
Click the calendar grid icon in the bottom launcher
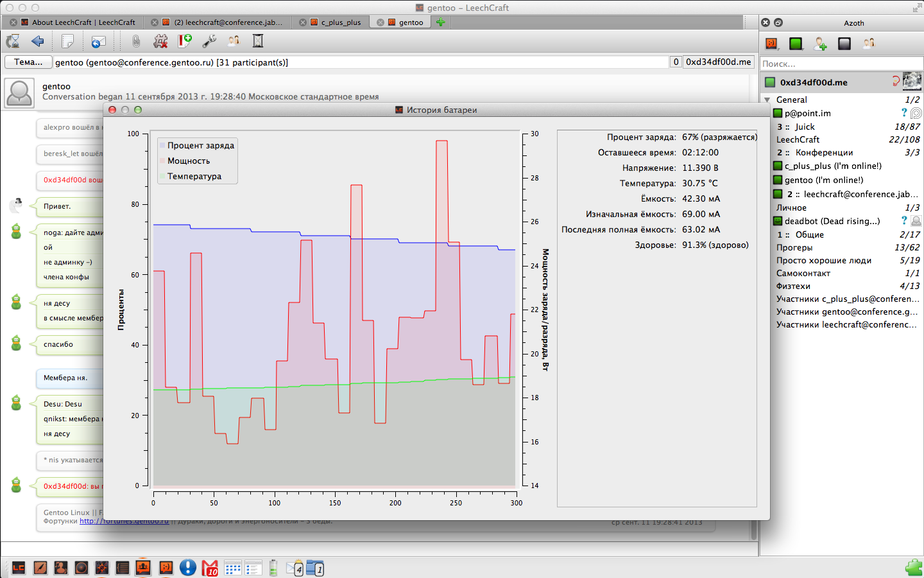(x=233, y=568)
